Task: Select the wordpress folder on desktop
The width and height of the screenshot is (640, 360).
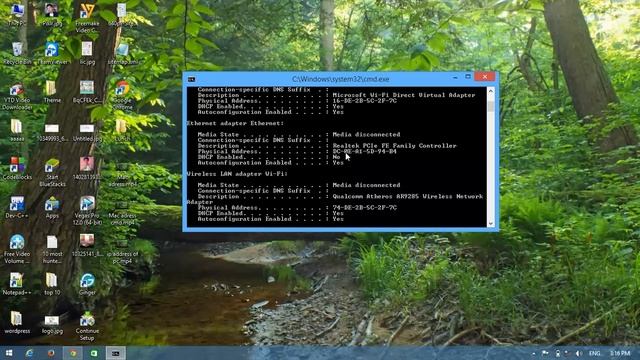Action: (x=17, y=322)
